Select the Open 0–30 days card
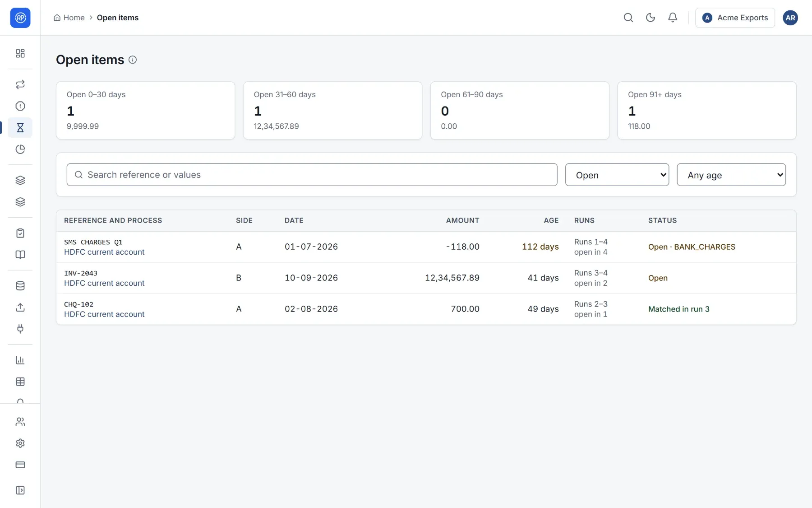Image resolution: width=812 pixels, height=508 pixels. 145,111
